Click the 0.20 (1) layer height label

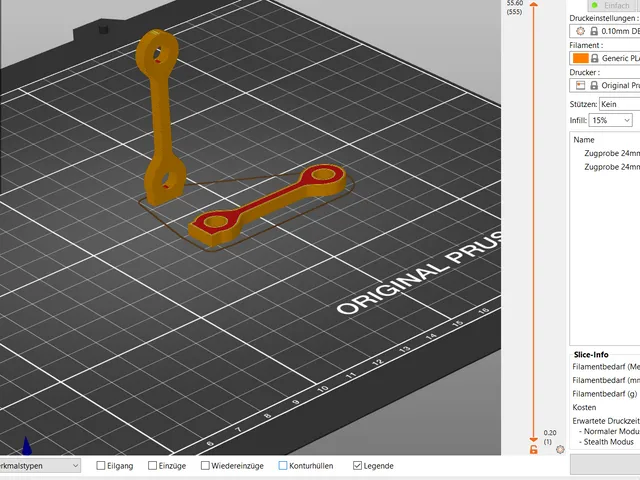coord(549,437)
